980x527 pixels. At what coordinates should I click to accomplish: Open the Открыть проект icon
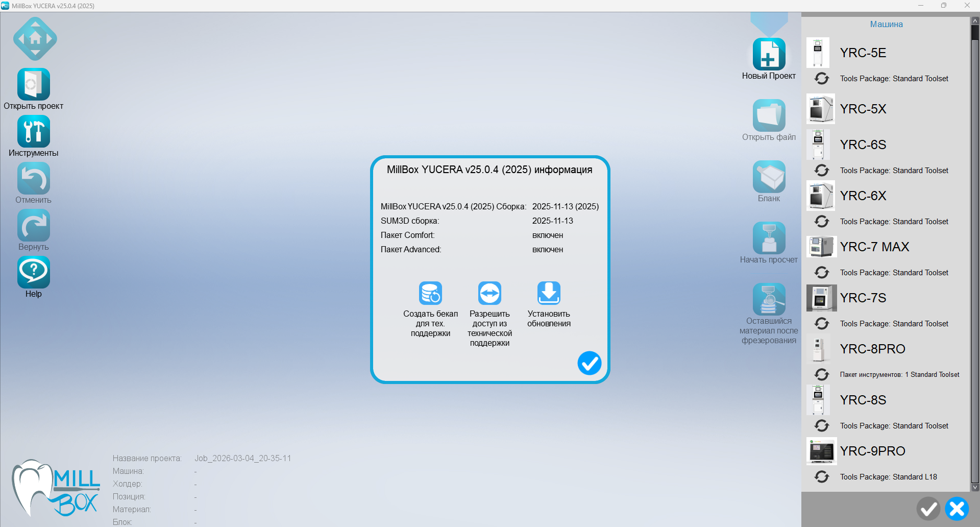click(34, 85)
